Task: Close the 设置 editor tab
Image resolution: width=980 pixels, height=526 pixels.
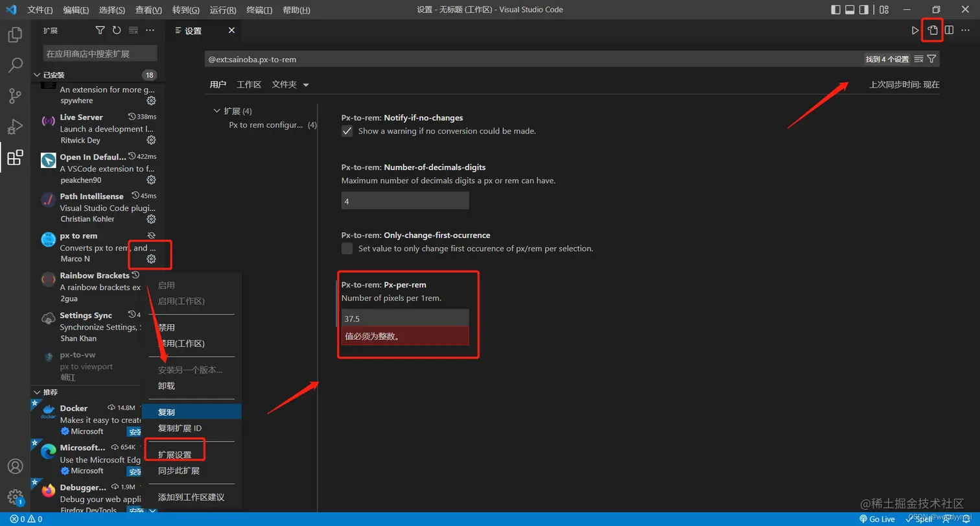Action: (231, 30)
